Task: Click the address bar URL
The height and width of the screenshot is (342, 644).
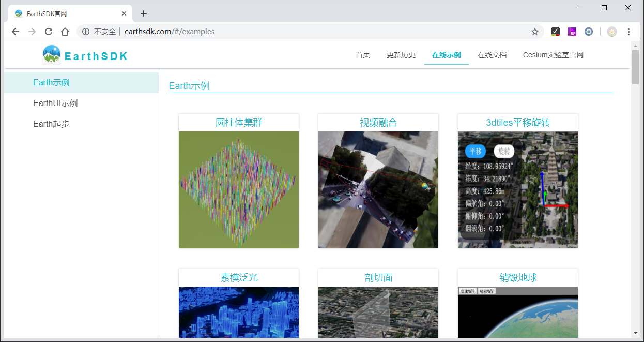Action: coord(170,32)
